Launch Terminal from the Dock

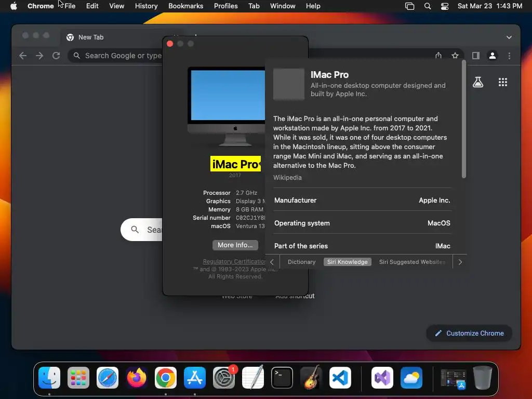(282, 378)
